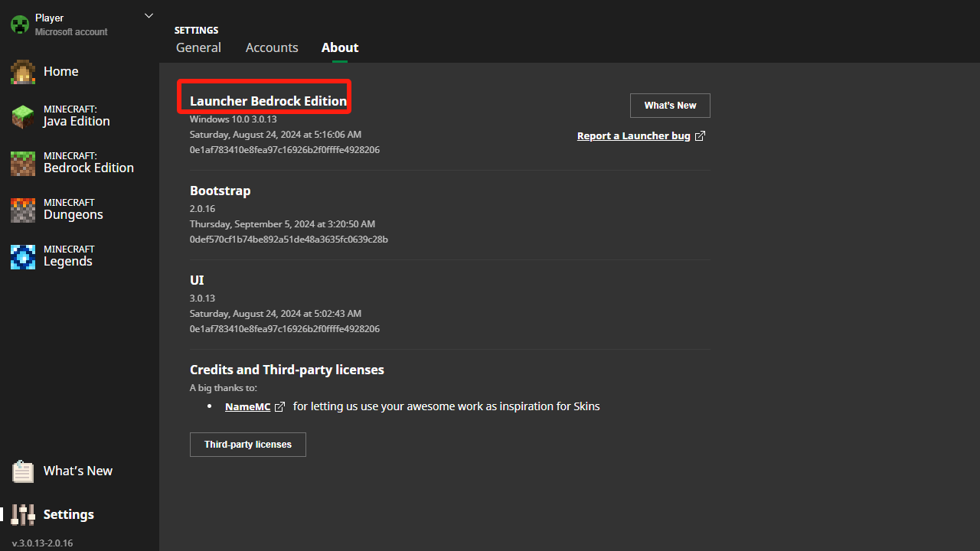Click the Creeper avatar icon
The image size is (980, 551).
(19, 24)
